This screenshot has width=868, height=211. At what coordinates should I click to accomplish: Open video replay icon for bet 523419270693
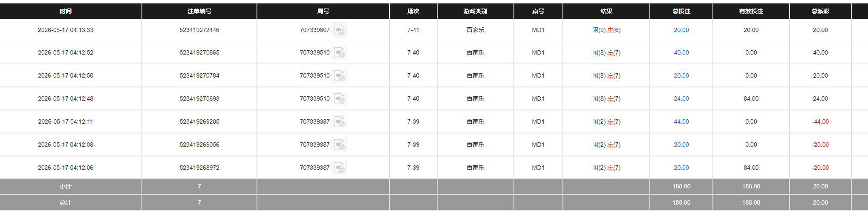339,99
